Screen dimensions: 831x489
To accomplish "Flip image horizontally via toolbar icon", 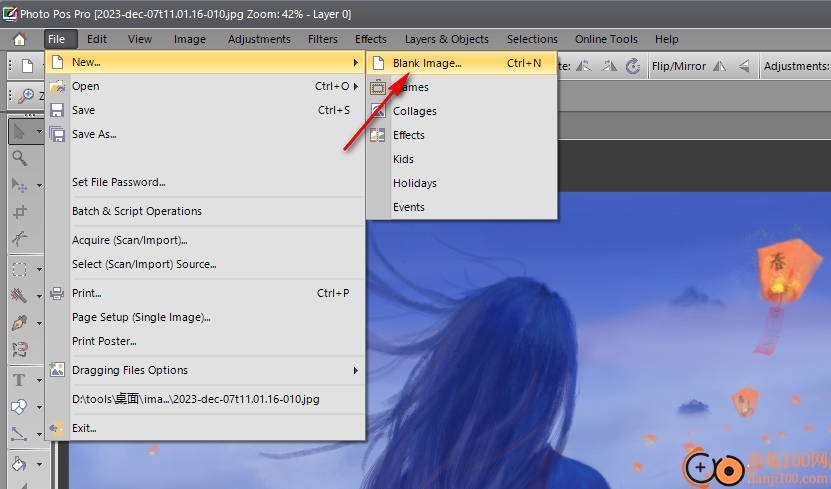I will [719, 66].
